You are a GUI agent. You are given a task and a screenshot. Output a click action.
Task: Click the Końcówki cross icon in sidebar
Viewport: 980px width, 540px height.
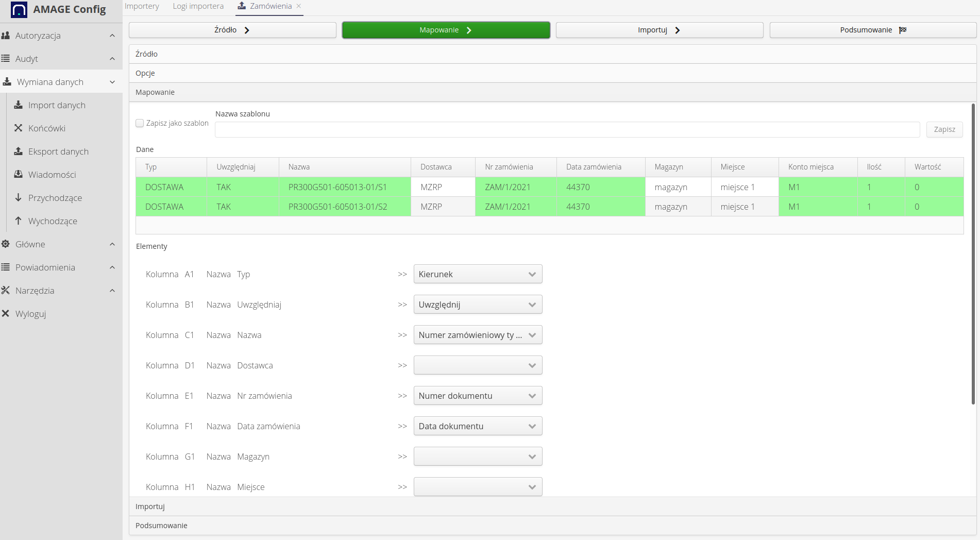click(x=19, y=128)
